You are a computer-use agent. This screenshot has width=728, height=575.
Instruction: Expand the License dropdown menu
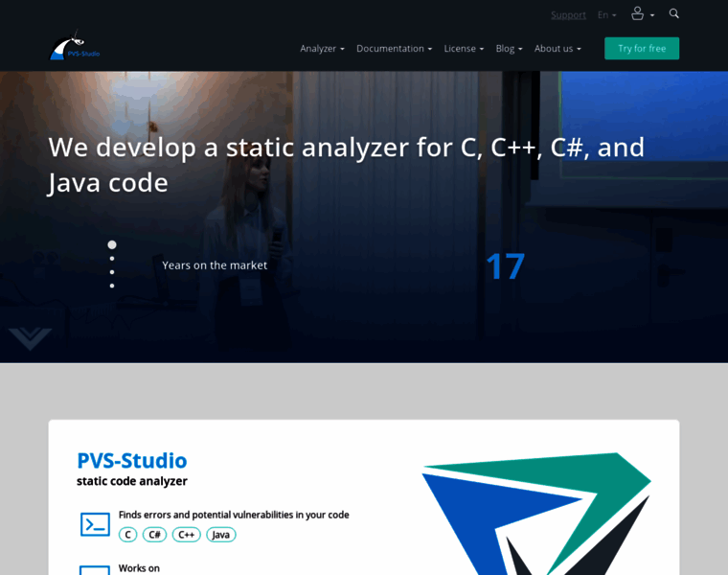click(464, 49)
